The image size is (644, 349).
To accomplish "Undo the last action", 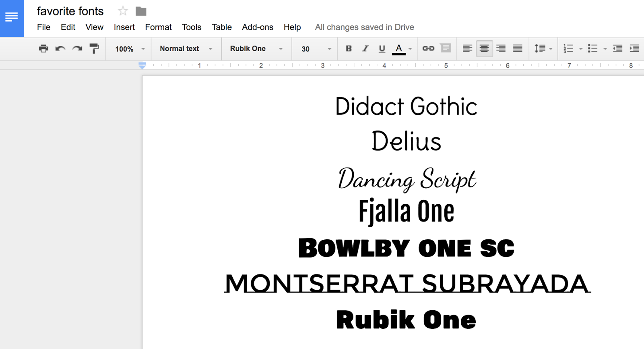I will coord(60,49).
